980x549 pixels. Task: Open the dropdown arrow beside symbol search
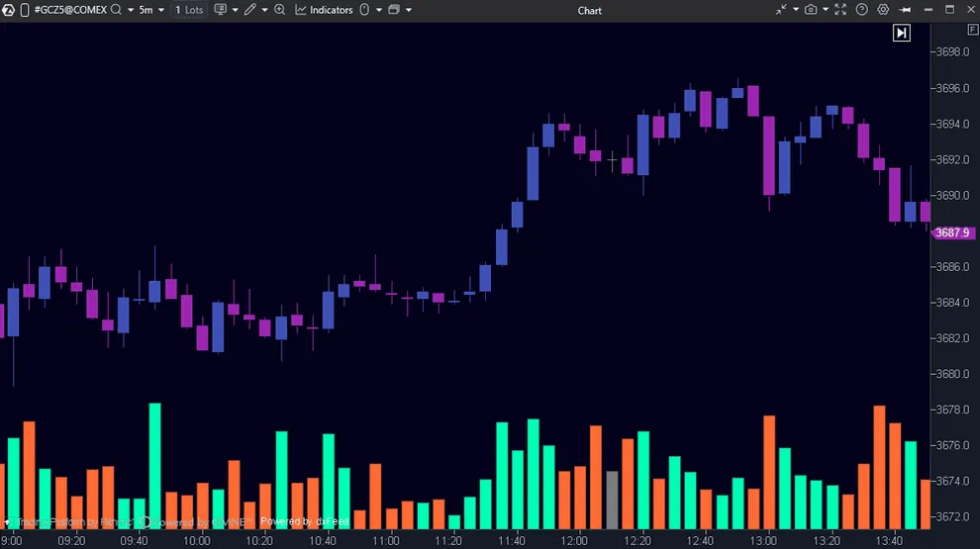pyautogui.click(x=130, y=10)
